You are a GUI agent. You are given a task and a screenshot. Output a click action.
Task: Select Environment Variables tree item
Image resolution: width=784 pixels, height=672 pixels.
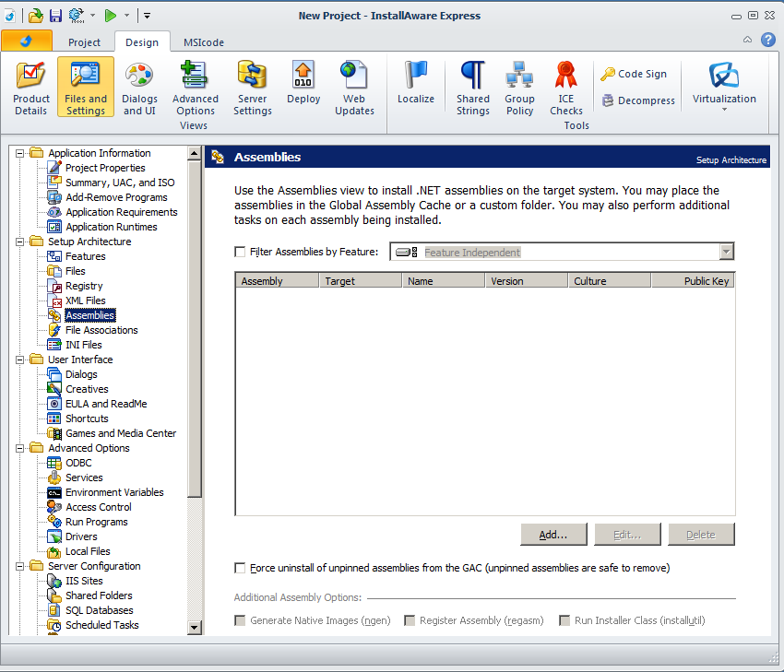[x=114, y=492]
